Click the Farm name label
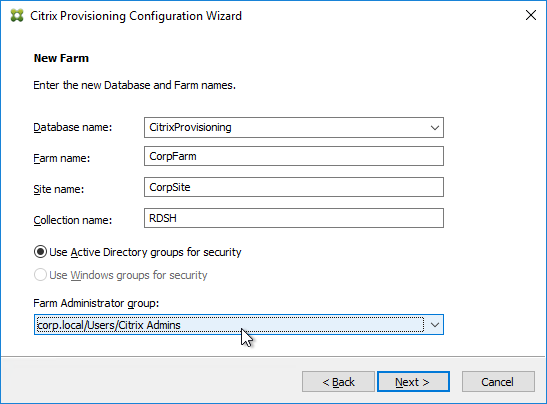 point(62,158)
